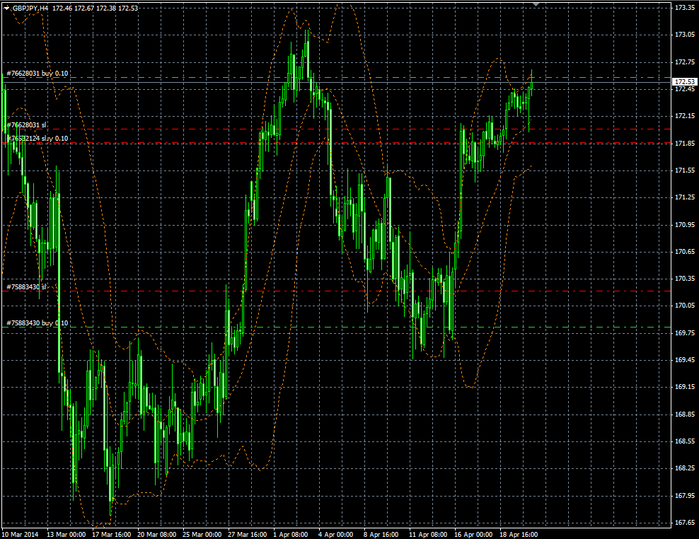Click the 167.95 price axis label

pyautogui.click(x=685, y=495)
